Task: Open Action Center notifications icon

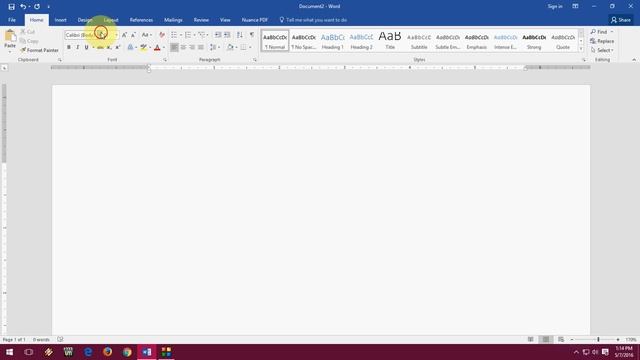Action: pos(605,352)
